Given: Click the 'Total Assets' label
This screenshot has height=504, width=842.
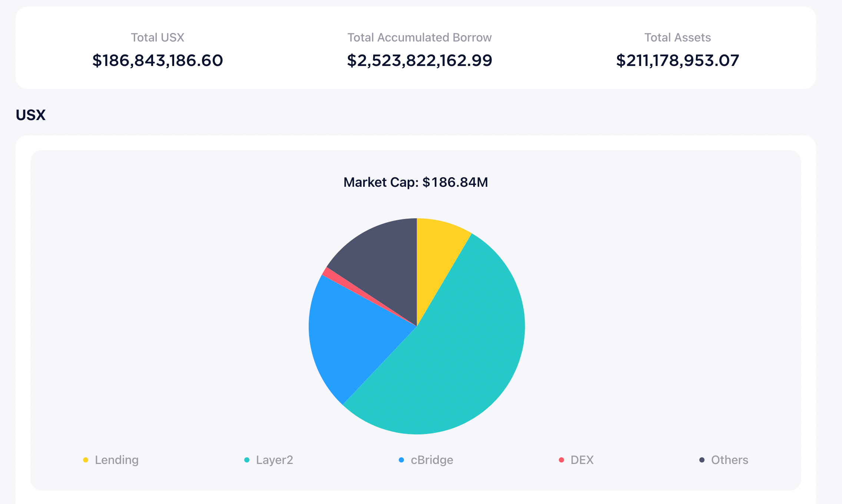Looking at the screenshot, I should click(x=677, y=37).
